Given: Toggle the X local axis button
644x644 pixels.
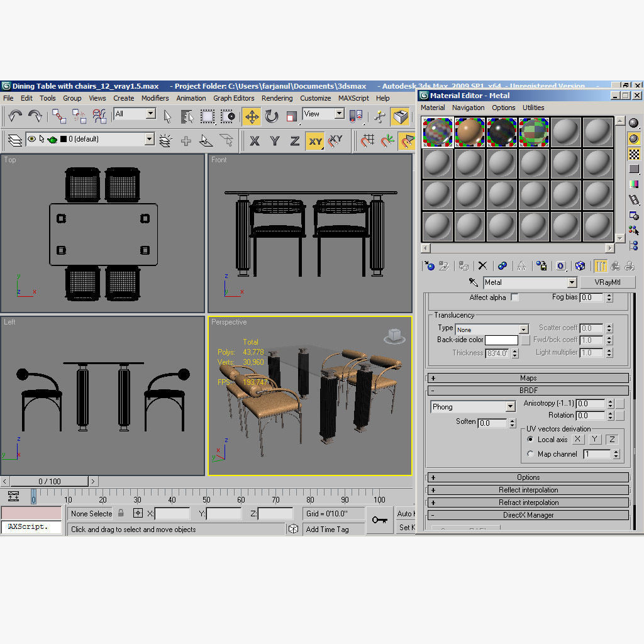Looking at the screenshot, I should pyautogui.click(x=578, y=439).
